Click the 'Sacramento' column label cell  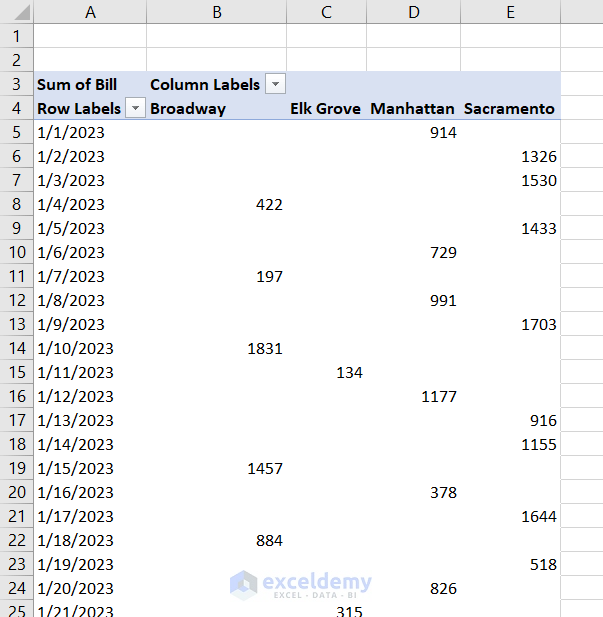(x=511, y=108)
